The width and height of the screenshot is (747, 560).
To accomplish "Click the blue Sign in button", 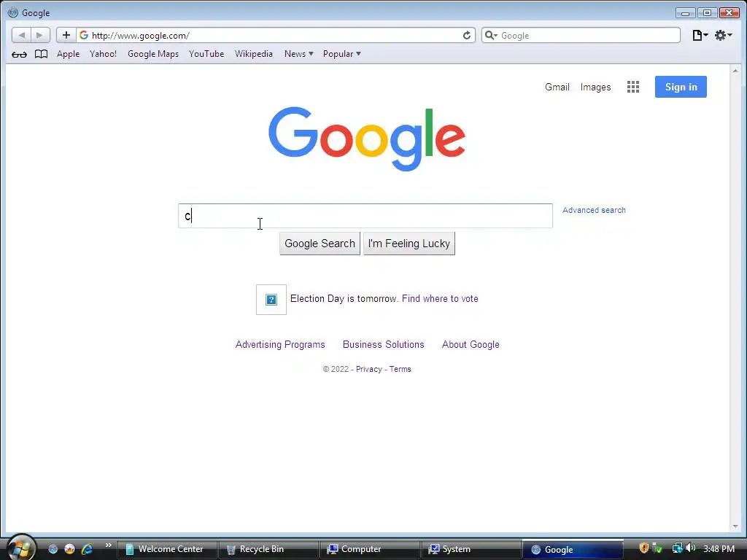I will [x=681, y=87].
